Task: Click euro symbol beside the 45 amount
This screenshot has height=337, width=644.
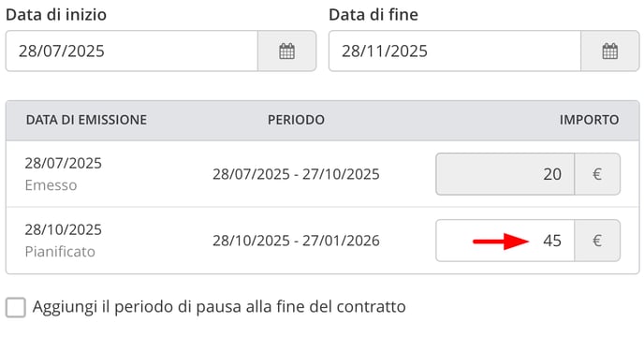Action: click(x=597, y=241)
